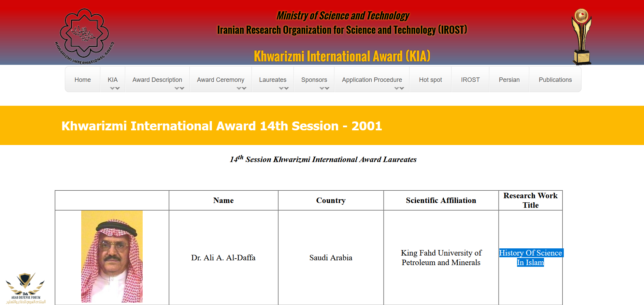The width and height of the screenshot is (644, 305).
Task: Open the Publications page
Action: [x=555, y=79]
